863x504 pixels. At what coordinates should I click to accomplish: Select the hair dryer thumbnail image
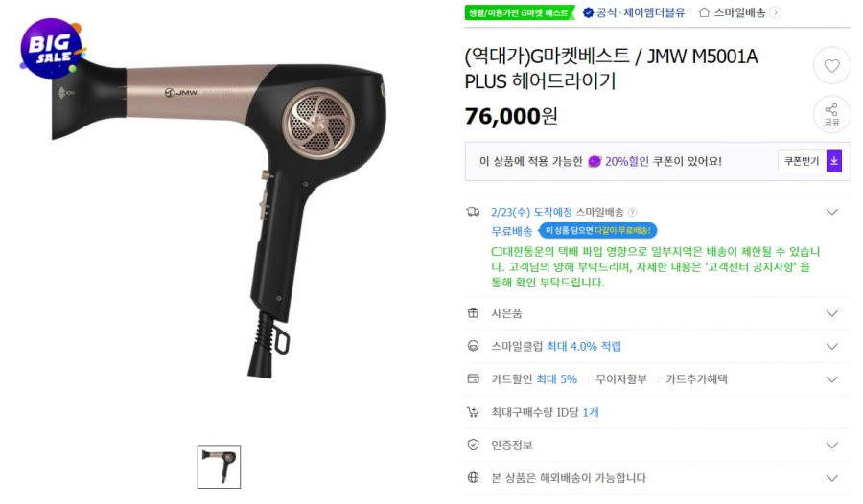219,467
